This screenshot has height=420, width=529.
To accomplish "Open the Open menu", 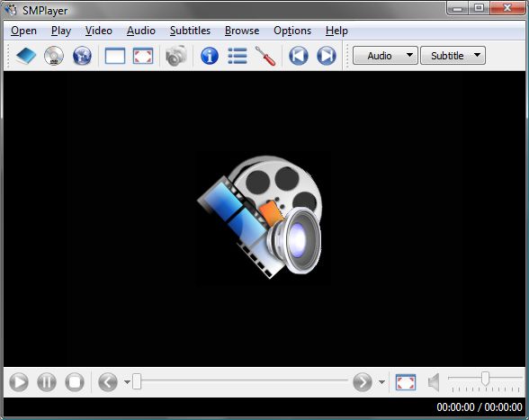I will 23,31.
